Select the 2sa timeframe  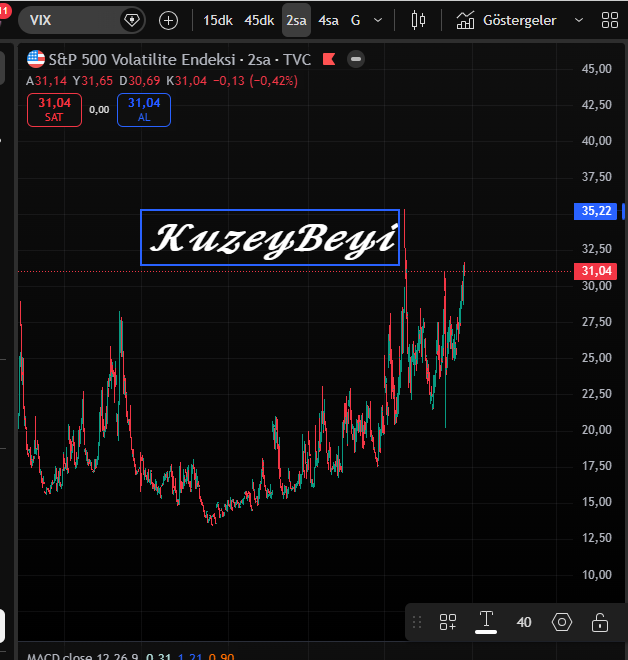click(x=296, y=20)
